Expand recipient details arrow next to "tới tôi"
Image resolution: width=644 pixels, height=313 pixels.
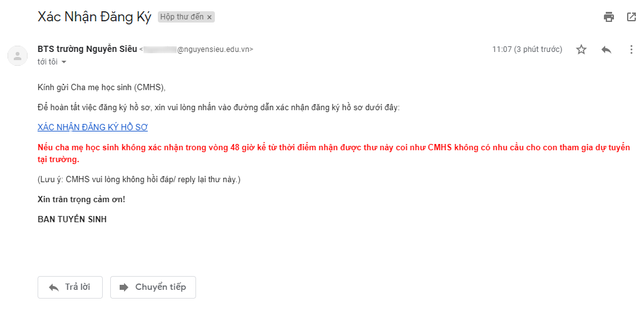coord(64,63)
